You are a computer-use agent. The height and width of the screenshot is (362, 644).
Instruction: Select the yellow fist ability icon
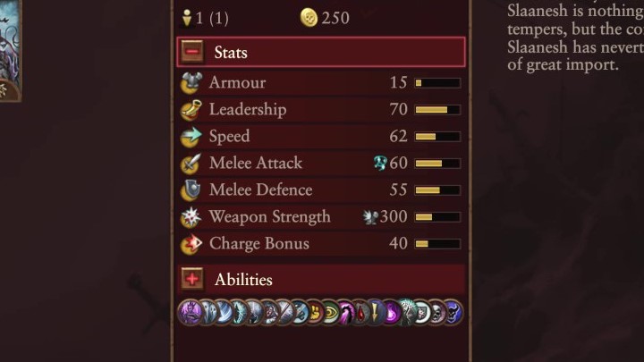point(314,312)
